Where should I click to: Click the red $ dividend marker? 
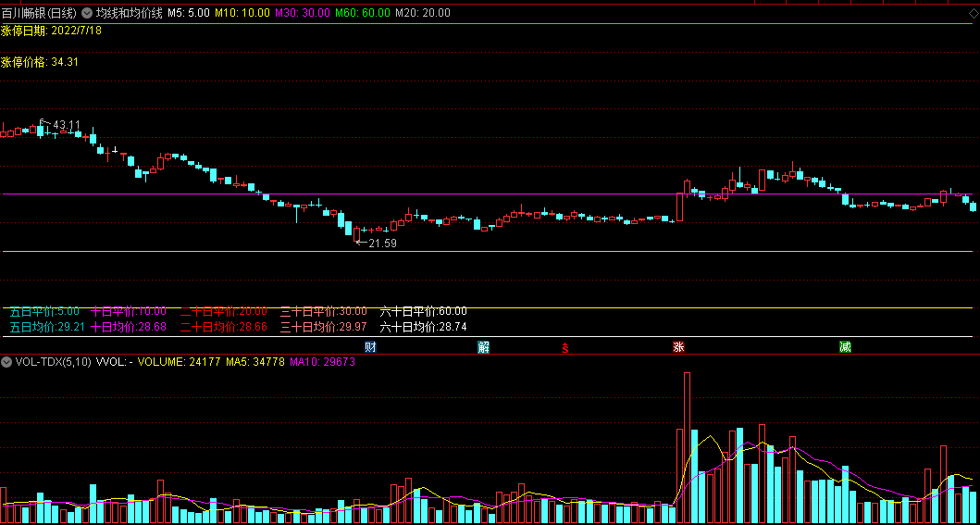(x=565, y=348)
